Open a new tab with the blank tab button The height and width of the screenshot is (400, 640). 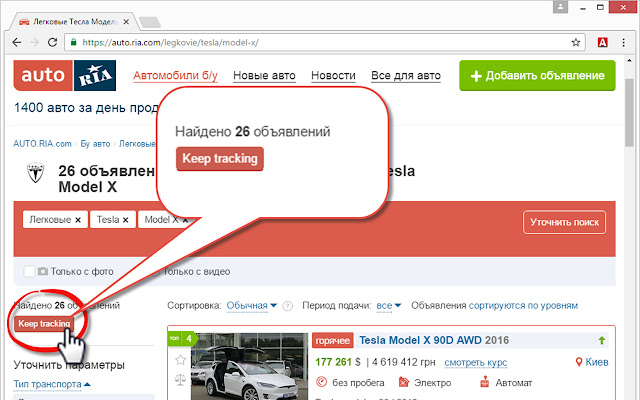tap(149, 22)
